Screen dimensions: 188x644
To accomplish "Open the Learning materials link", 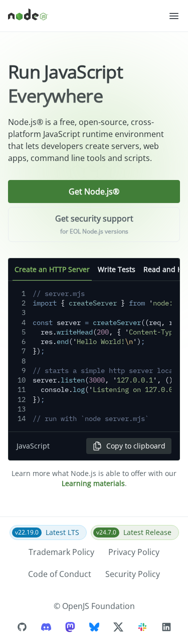I will coord(93,483).
